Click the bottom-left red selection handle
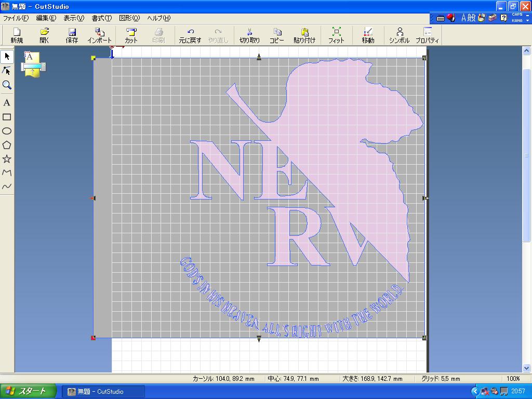The height and width of the screenshot is (399, 532). point(94,338)
